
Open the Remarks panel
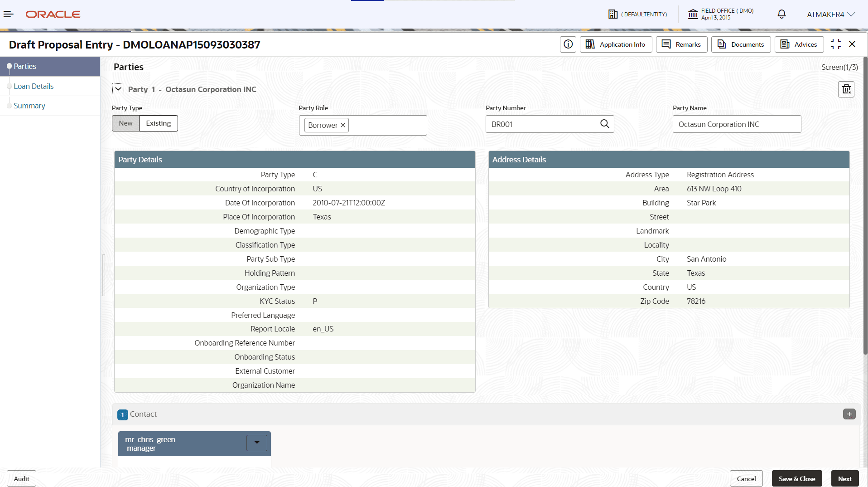coord(681,44)
